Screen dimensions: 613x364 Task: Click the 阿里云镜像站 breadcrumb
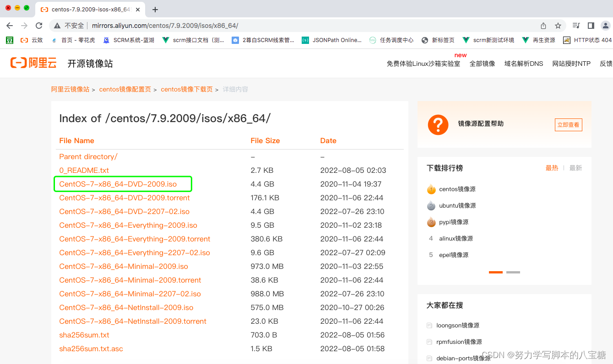point(70,89)
